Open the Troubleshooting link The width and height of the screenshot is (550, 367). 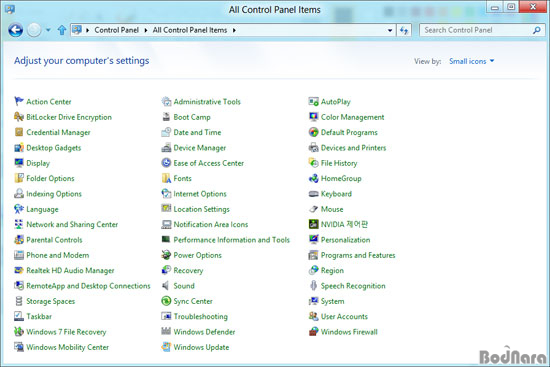tap(200, 316)
